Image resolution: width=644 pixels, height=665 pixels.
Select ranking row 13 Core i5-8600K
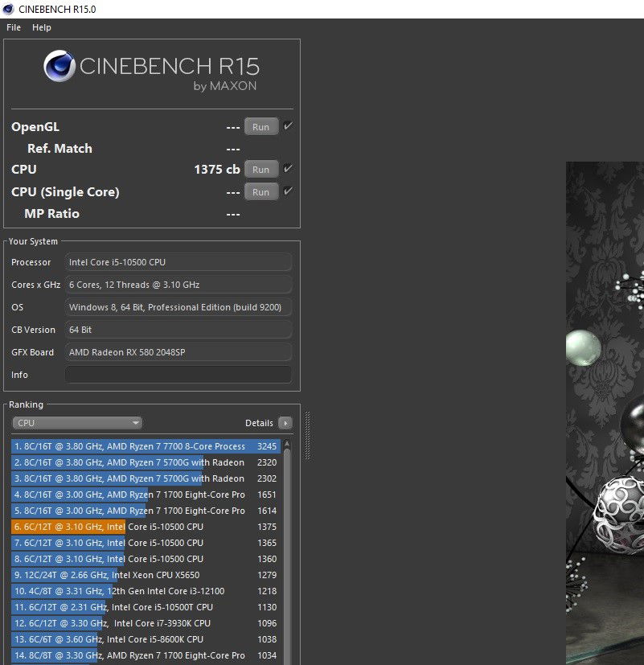(146, 639)
